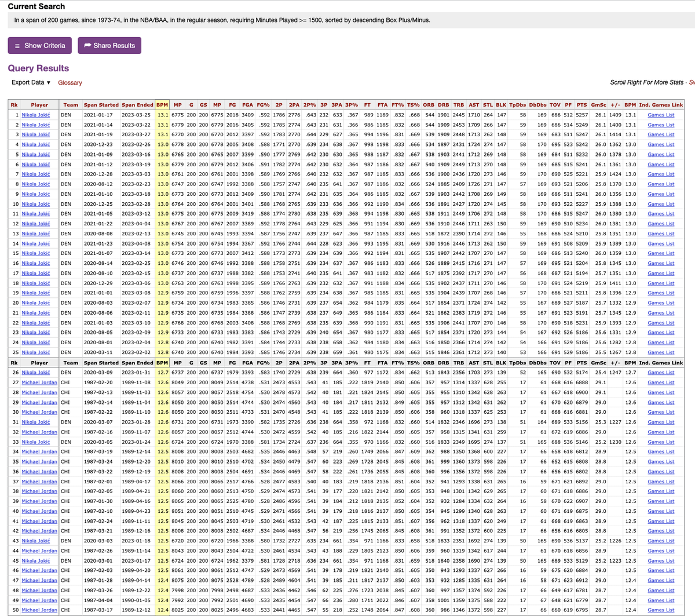Click span start date 1987-02-20 in rank 27
This screenshot has height=616, width=695.
click(x=98, y=382)
